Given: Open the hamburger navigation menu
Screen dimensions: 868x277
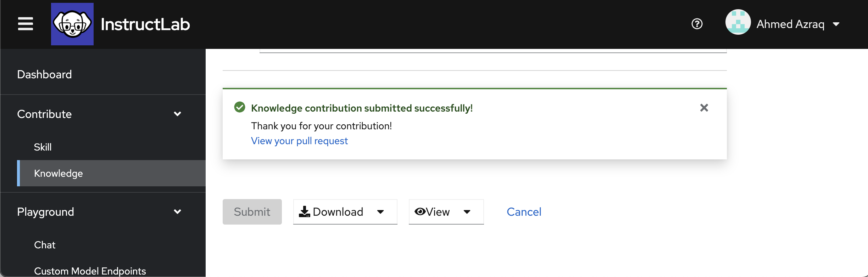Looking at the screenshot, I should 25,24.
